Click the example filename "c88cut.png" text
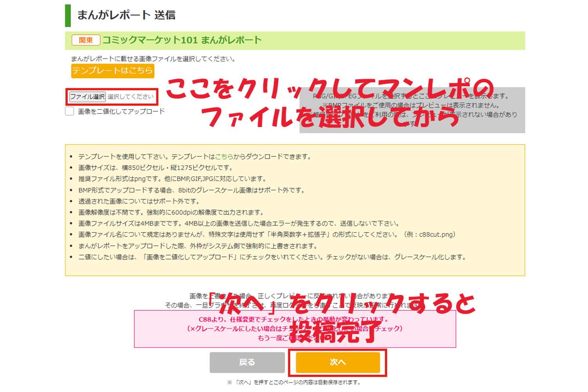Viewport: 588px width, 392px height. [x=437, y=235]
